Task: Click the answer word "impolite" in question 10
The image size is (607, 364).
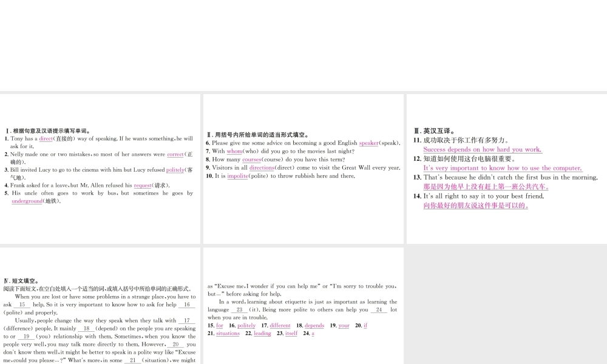Action: point(238,176)
